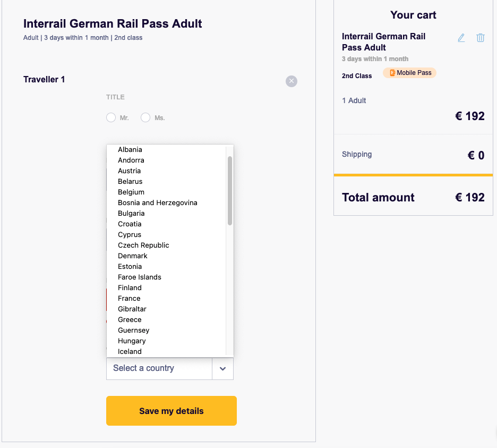This screenshot has width=497, height=448.
Task: Click the Save my details button
Action: click(x=172, y=411)
